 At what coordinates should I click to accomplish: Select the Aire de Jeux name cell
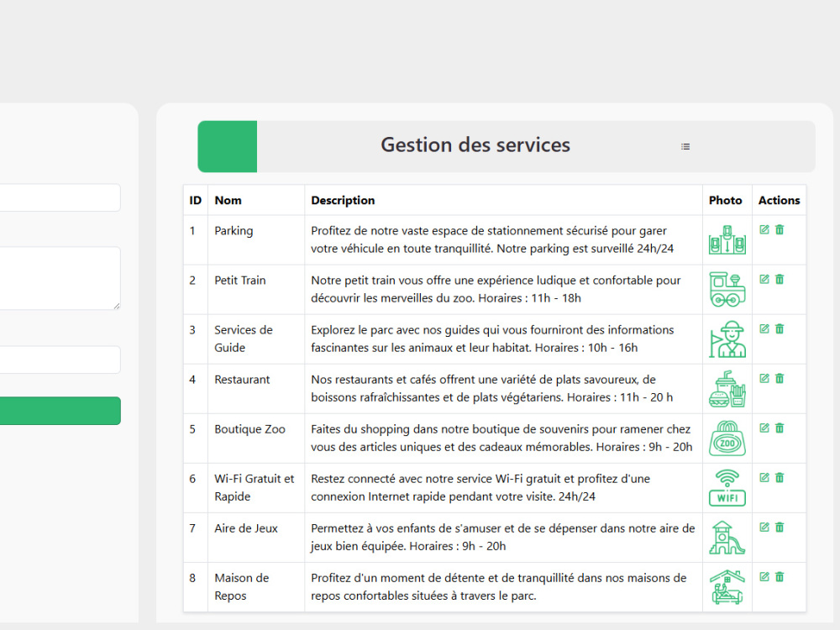click(256, 538)
